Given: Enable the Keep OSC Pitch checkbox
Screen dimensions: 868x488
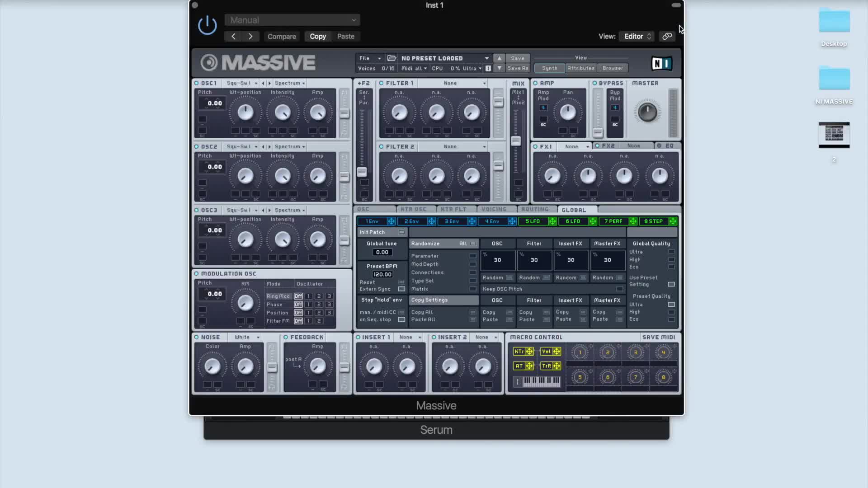Looking at the screenshot, I should click(619, 289).
